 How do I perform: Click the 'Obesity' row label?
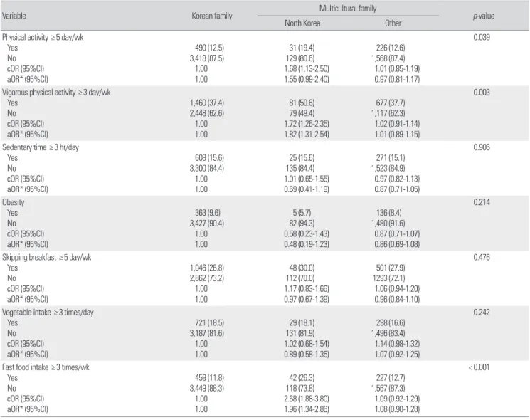(x=14, y=202)
